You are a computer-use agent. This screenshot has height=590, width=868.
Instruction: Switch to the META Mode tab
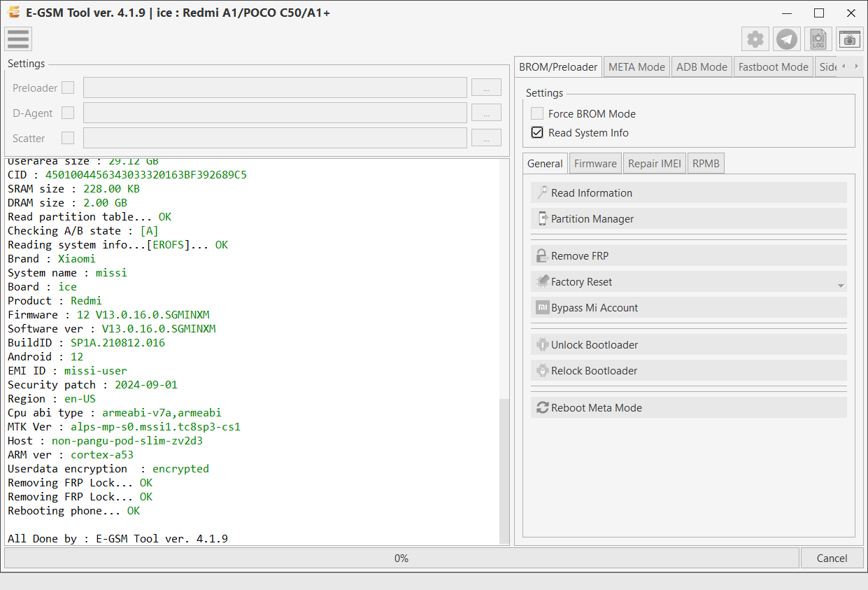636,67
